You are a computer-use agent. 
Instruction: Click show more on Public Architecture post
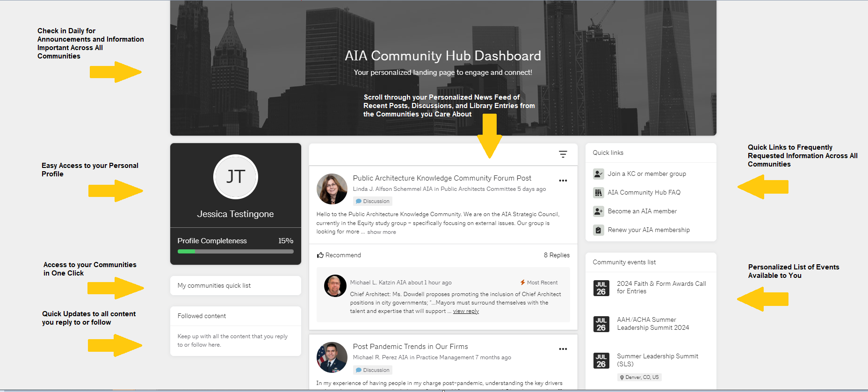(382, 232)
